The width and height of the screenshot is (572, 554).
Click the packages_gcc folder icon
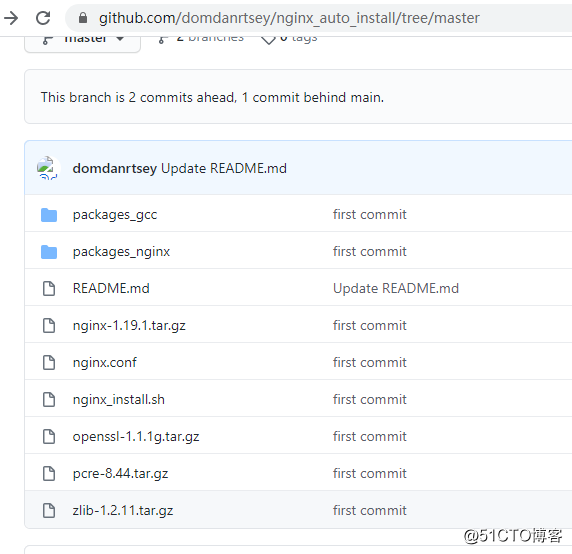pyautogui.click(x=49, y=215)
